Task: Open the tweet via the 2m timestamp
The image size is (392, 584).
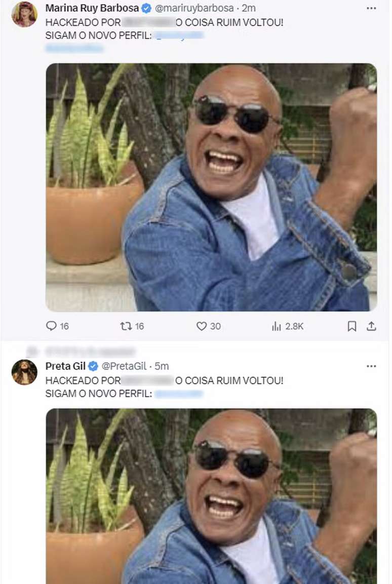Action: (x=249, y=8)
